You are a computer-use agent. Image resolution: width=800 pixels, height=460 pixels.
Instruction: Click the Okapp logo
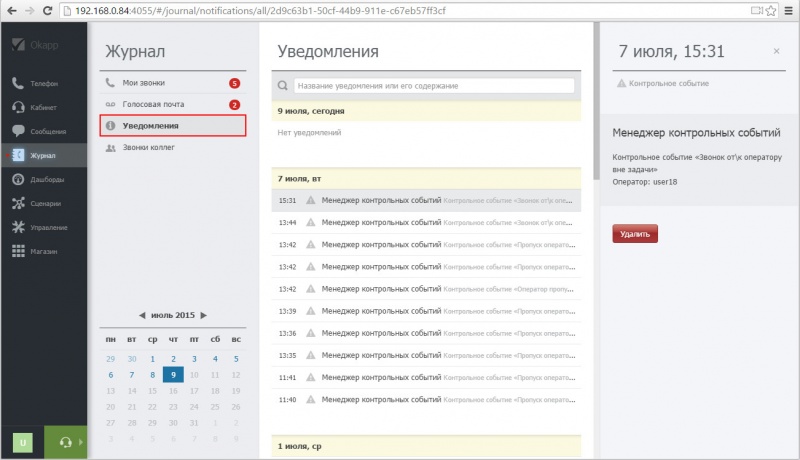(35, 45)
